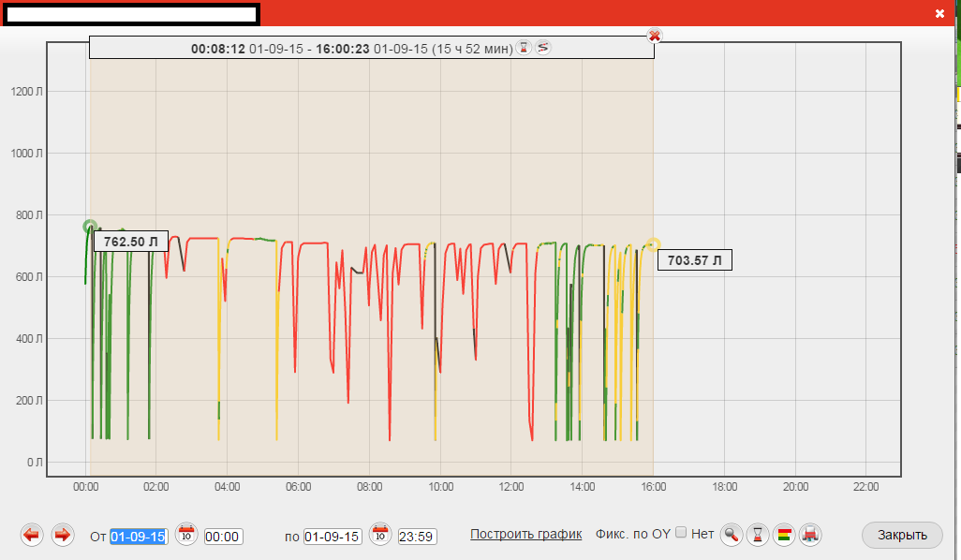Click the 'Построить график' link
This screenshot has height=560, width=961.
pyautogui.click(x=525, y=534)
